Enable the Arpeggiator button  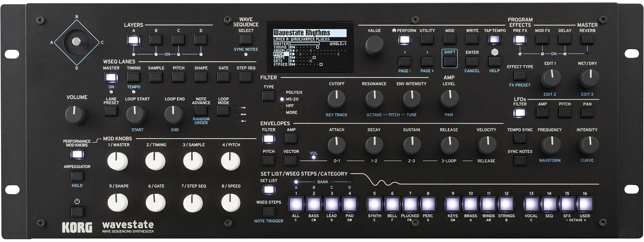click(77, 176)
